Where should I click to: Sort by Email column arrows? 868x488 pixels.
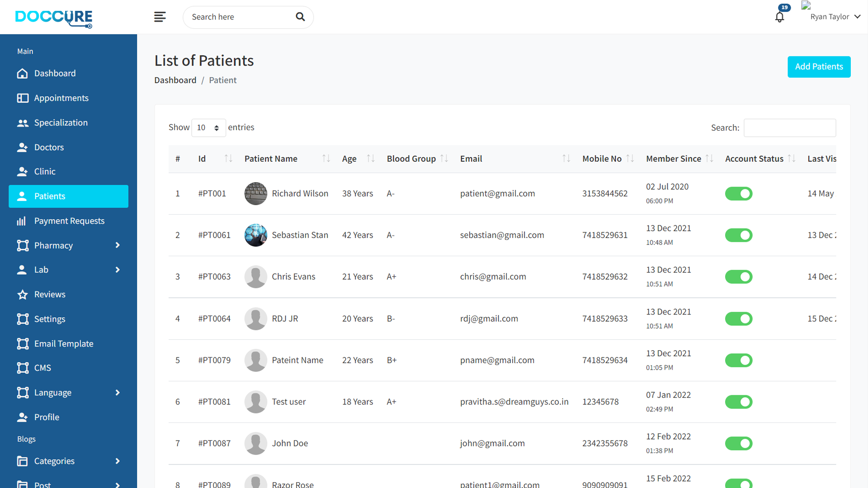pos(566,158)
